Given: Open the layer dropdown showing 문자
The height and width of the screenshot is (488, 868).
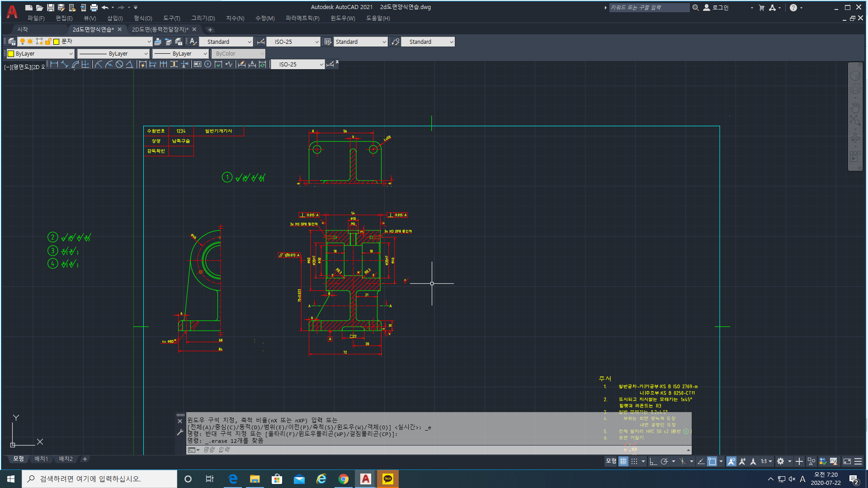Looking at the screenshot, I should click(85, 42).
